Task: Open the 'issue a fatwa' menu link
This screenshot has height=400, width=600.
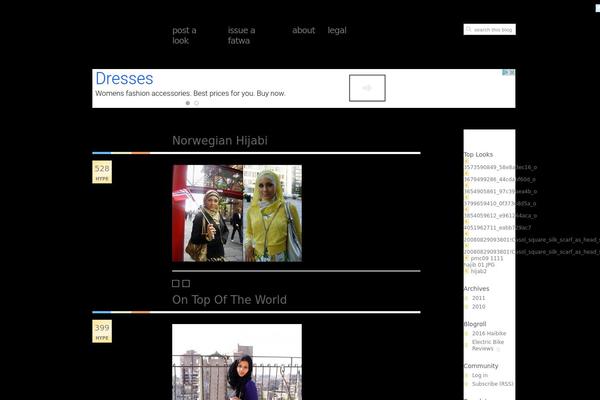Action: 241,35
